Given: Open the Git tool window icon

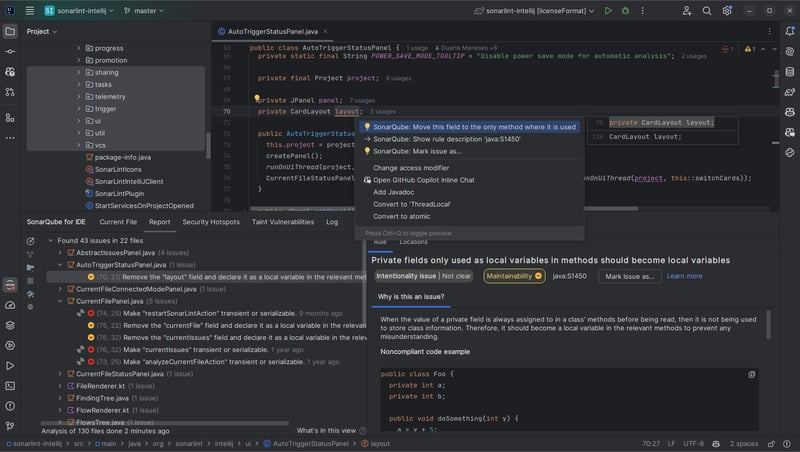Looking at the screenshot, I should click(10, 426).
